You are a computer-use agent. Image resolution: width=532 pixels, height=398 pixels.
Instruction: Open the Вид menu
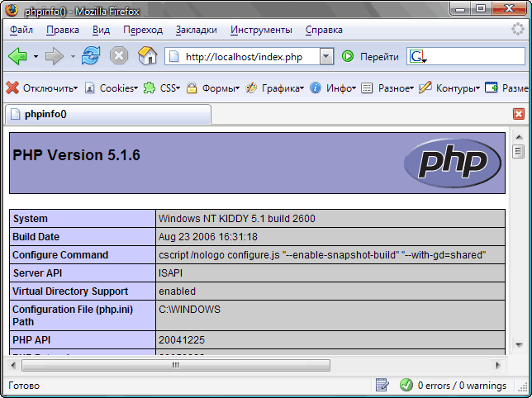(x=101, y=30)
